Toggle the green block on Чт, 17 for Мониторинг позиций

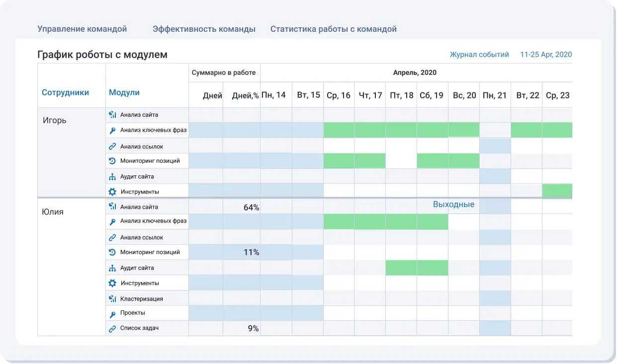pos(370,160)
